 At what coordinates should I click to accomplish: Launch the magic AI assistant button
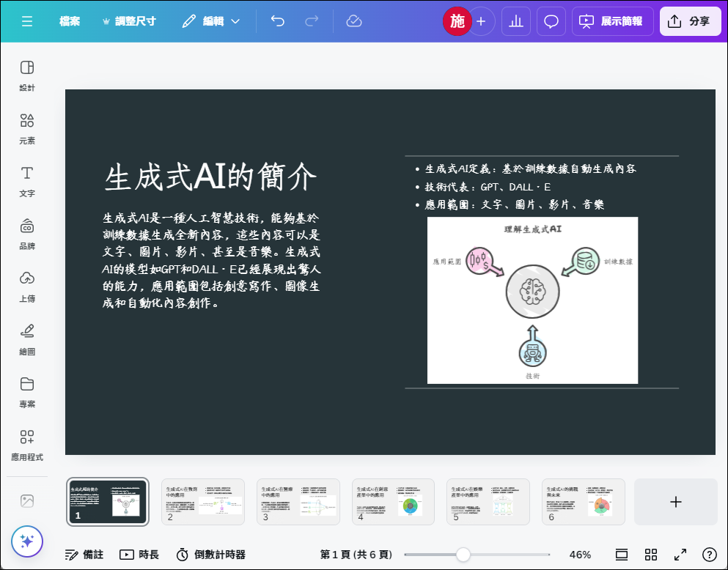click(27, 541)
